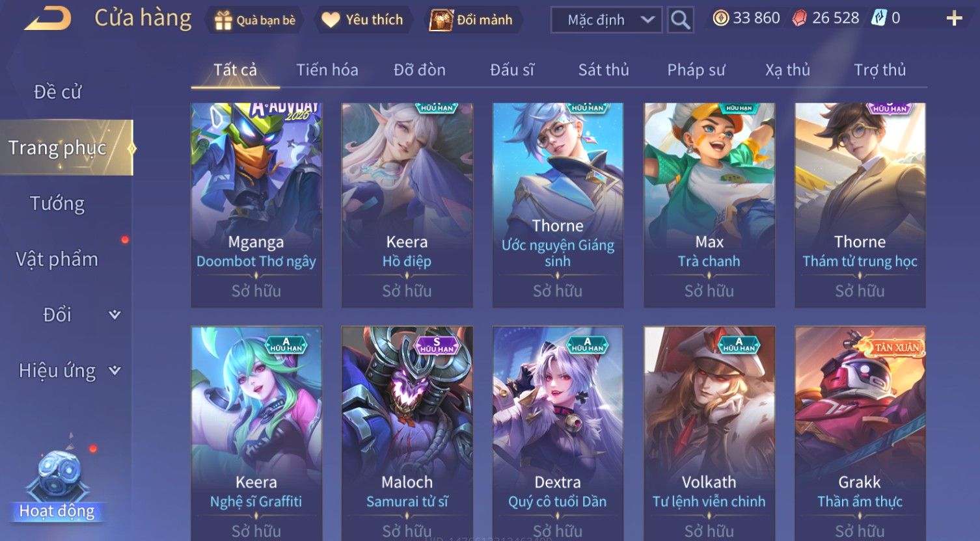Click the gold coin currency icon
The height and width of the screenshot is (541, 980).
[x=720, y=18]
